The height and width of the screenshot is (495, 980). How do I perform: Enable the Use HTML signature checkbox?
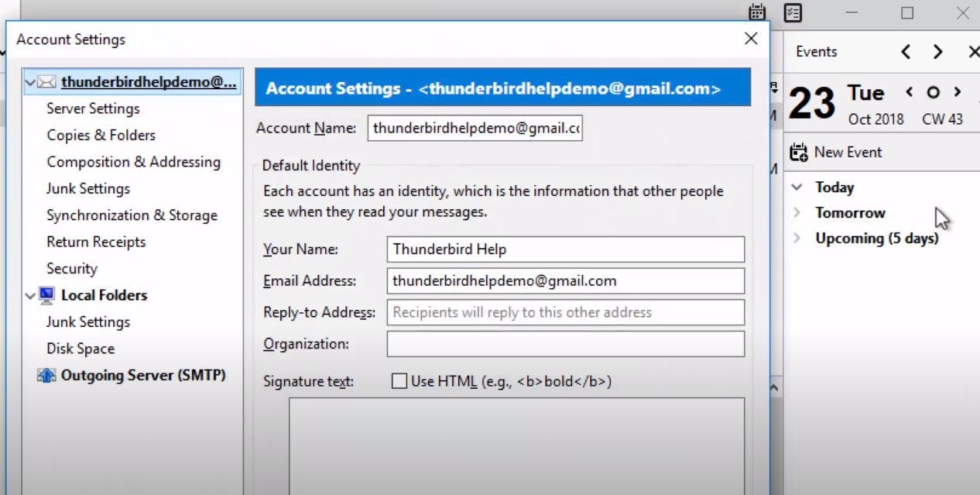(x=399, y=381)
